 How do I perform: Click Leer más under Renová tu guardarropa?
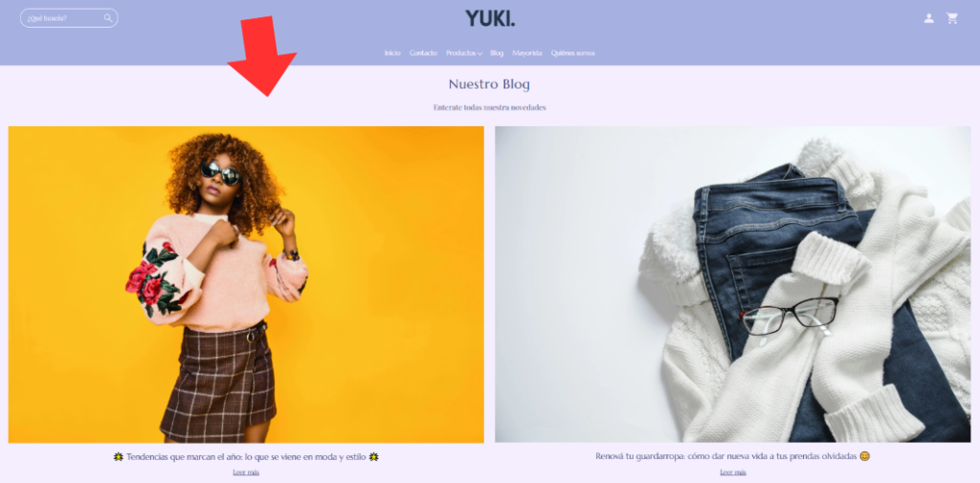click(732, 472)
